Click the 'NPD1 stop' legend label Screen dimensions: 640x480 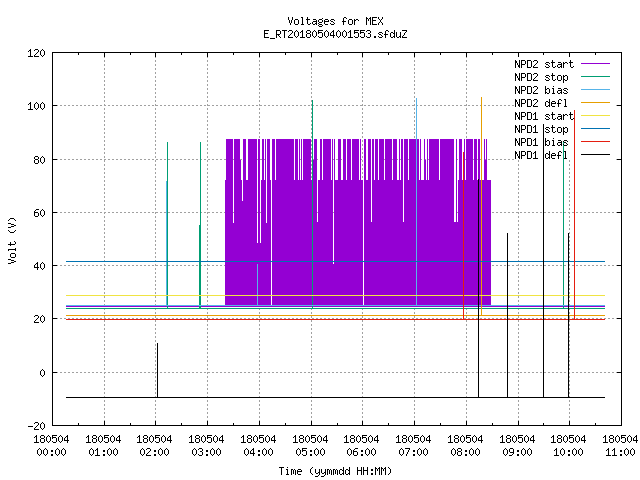541,129
